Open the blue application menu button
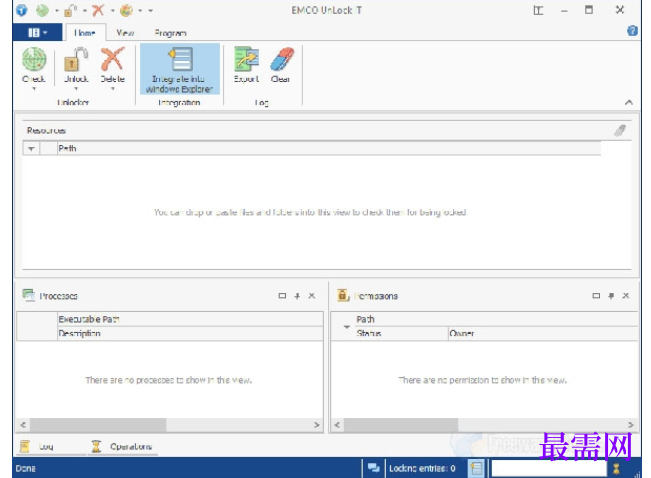Image resolution: width=651 pixels, height=478 pixels. coord(37,32)
